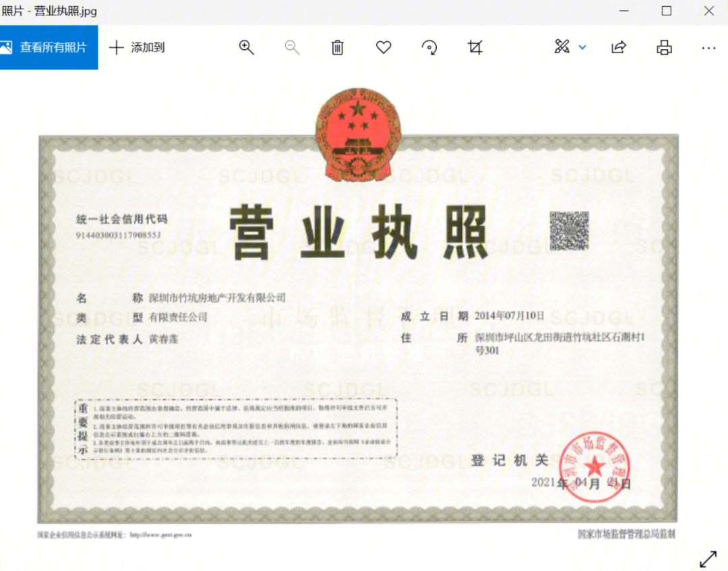Viewport: 728px width, 571px height.
Task: Enter full screen with diagonal arrows icon
Action: click(708, 558)
